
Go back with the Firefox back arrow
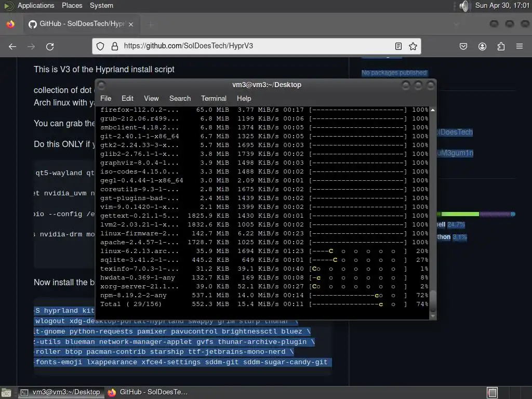tap(12, 46)
